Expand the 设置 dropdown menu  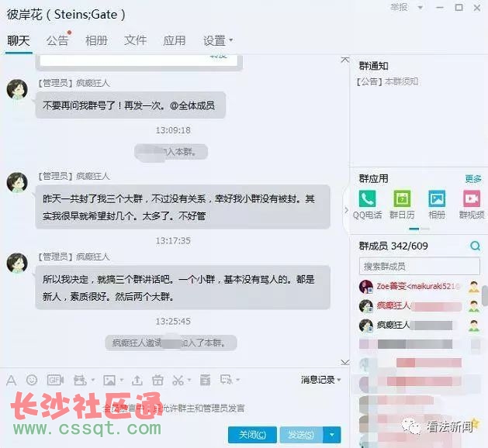coord(217,40)
